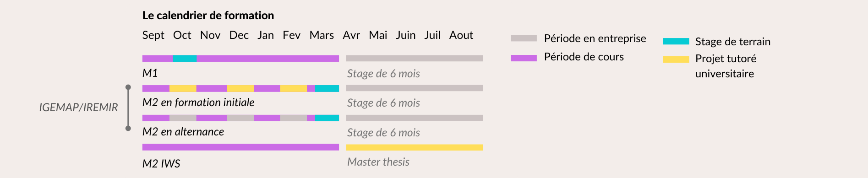Click the M2 en alternance label

click(x=183, y=132)
